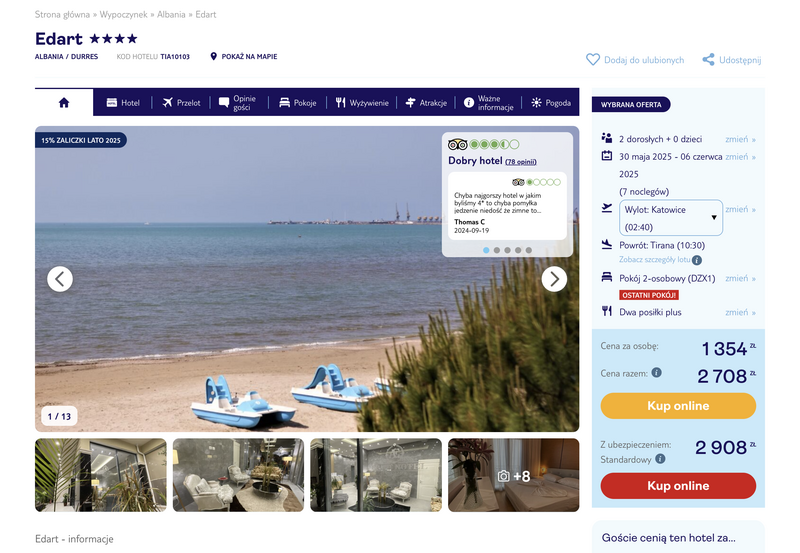
Task: Click the share icon next to Udostępnij
Action: pos(708,60)
